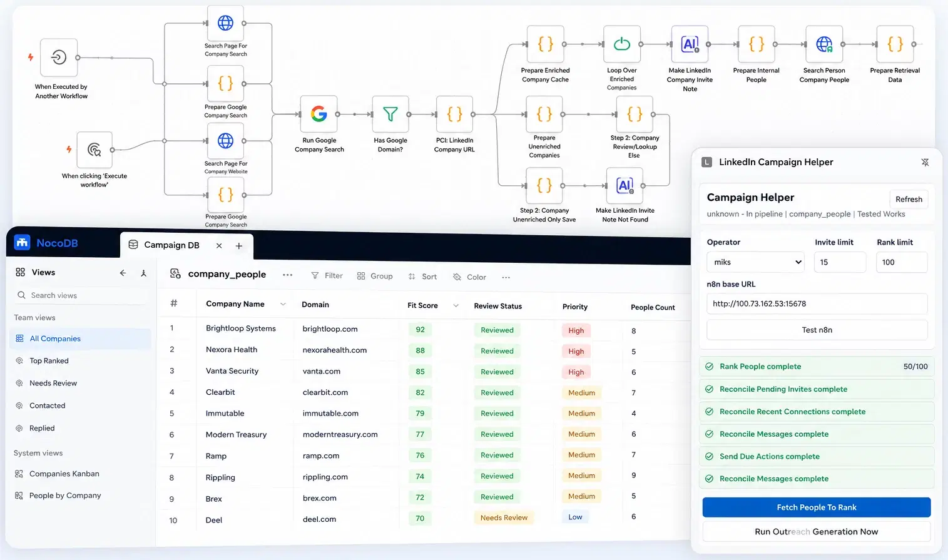Select the 'Make LinkedIn Company Invite Note' AI node
This screenshot has width=948, height=560.
690,44
